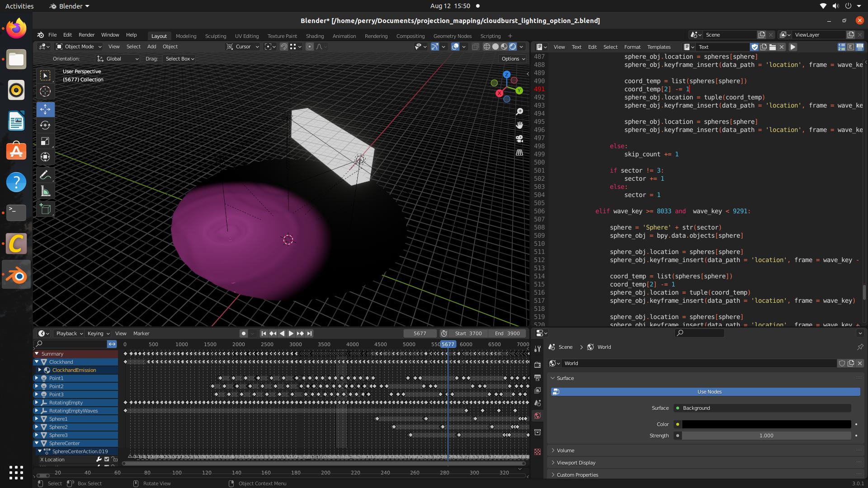Toggle only show selected in timeline

pyautogui.click(x=112, y=344)
